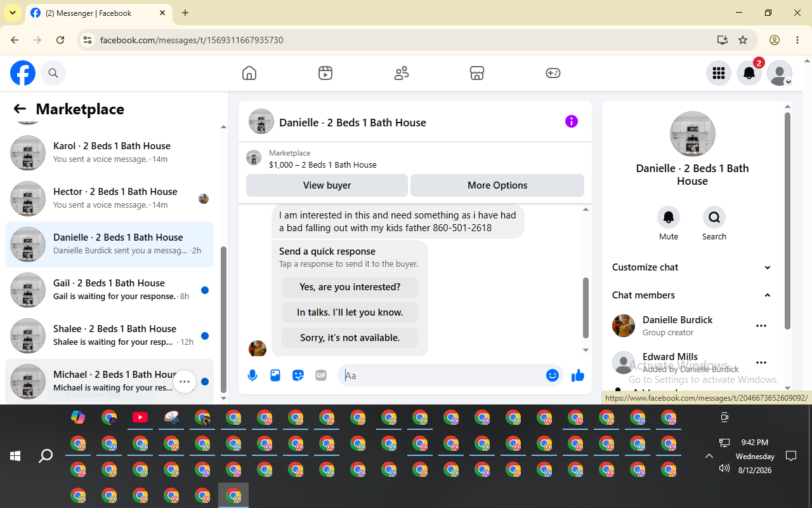The image size is (812, 508).
Task: Open the account profile menu
Action: click(780, 73)
